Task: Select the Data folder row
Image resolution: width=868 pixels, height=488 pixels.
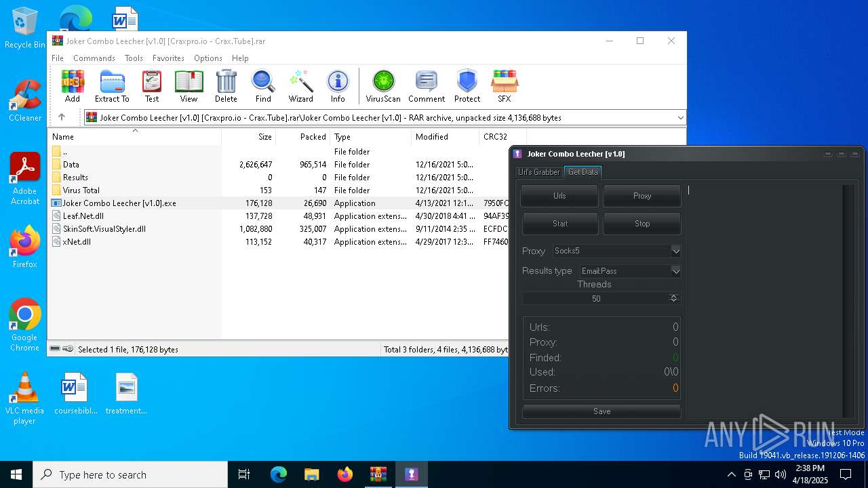Action: coord(278,165)
